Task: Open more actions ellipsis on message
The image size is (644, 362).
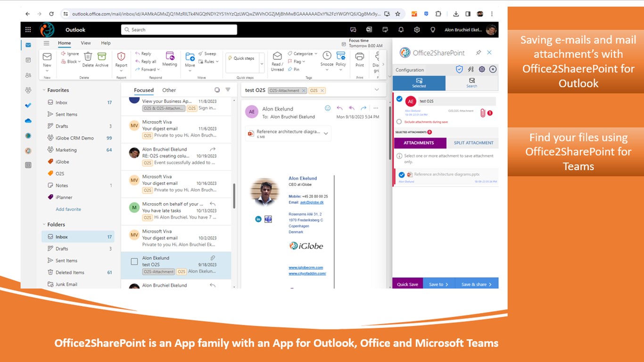Action: pos(376,108)
